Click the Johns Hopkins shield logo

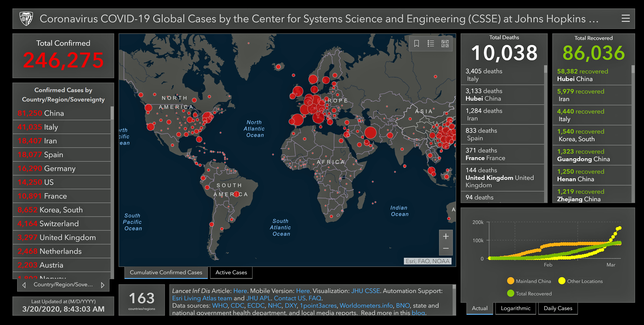[x=26, y=18]
